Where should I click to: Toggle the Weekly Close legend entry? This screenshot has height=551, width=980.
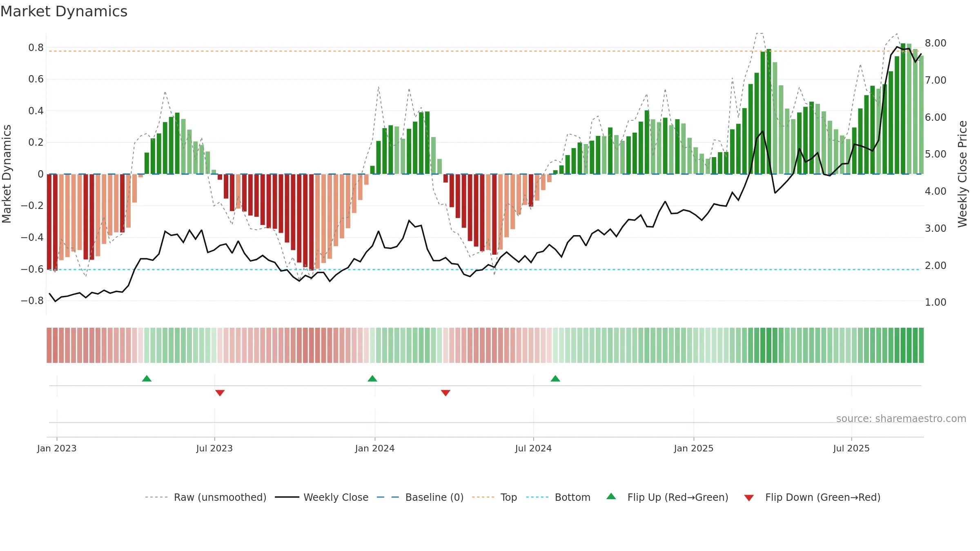point(321,497)
